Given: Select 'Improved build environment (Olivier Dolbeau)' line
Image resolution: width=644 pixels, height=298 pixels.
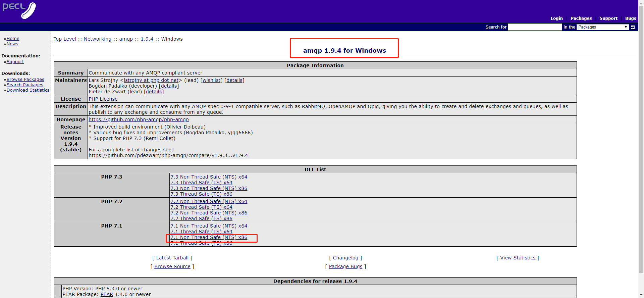Looking at the screenshot, I should click(147, 127).
